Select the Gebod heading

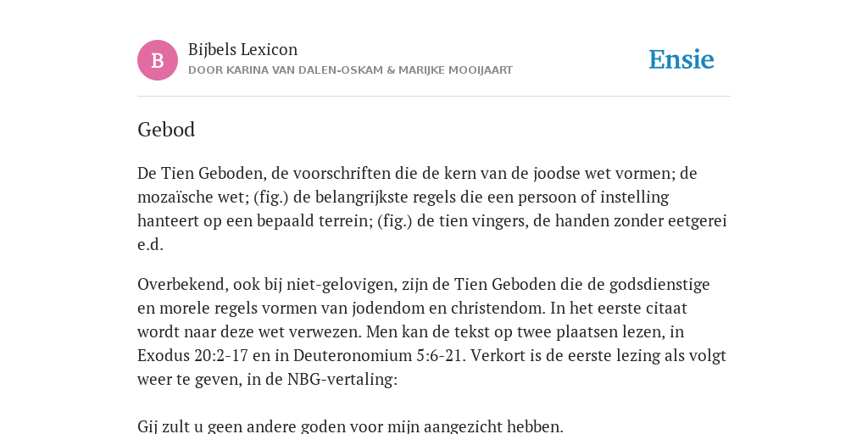click(x=166, y=130)
